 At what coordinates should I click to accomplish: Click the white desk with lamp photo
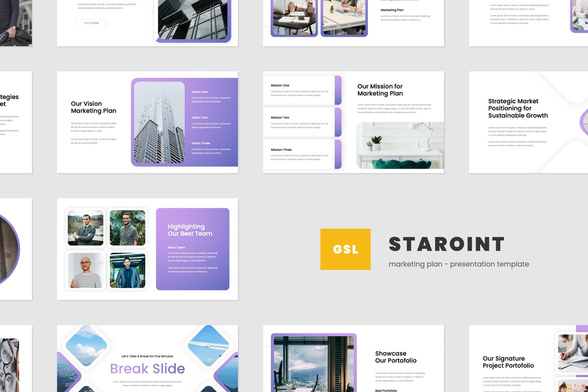400,146
